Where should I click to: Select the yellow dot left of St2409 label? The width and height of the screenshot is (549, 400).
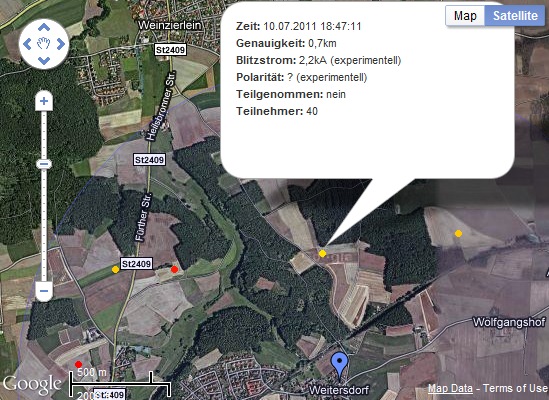pyautogui.click(x=116, y=269)
